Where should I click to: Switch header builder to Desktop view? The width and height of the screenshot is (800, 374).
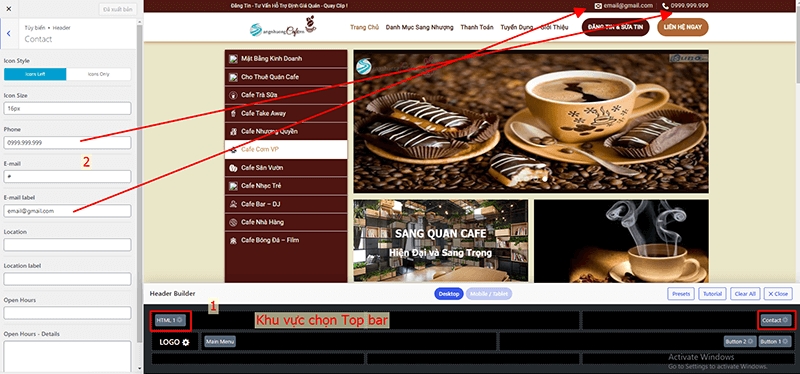point(449,294)
